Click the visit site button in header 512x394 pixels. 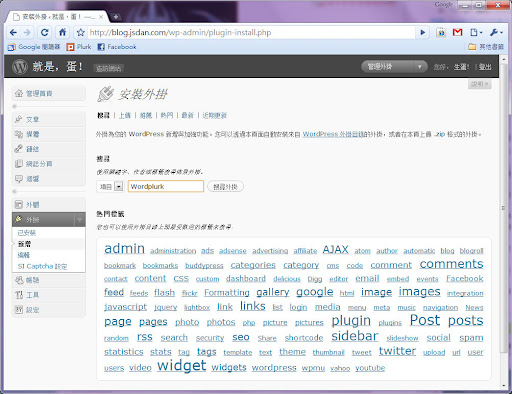109,68
